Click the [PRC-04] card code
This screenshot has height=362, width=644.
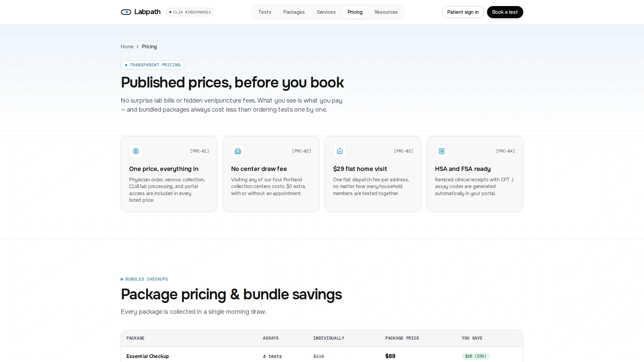[505, 151]
